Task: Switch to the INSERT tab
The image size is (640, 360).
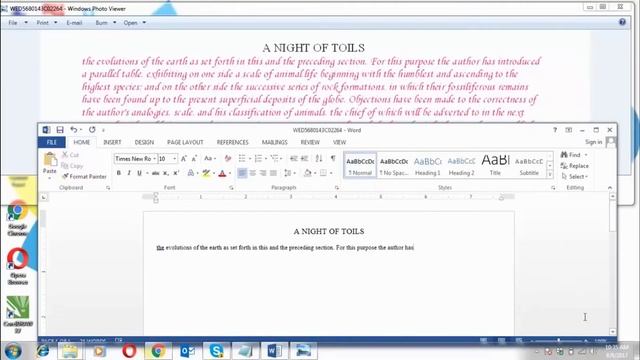Action: point(112,142)
